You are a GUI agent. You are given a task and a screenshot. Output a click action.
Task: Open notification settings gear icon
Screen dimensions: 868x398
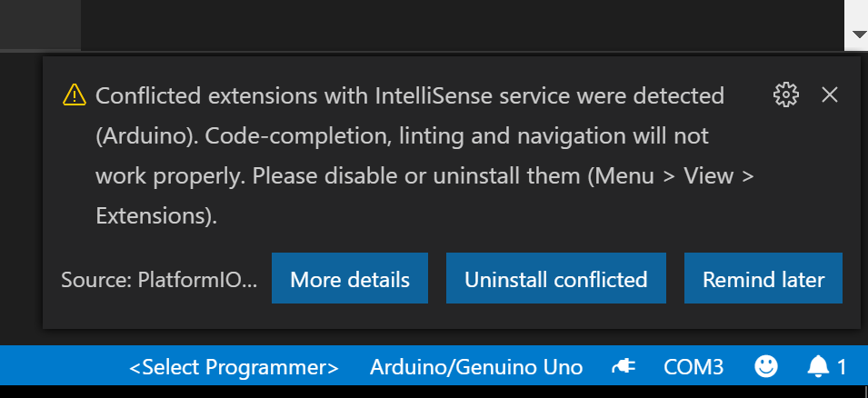pos(785,95)
